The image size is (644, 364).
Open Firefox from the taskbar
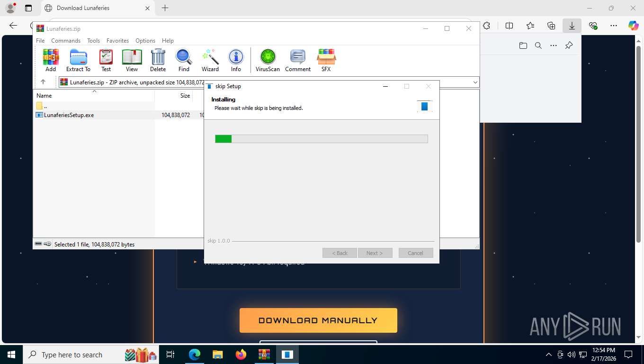(x=241, y=355)
